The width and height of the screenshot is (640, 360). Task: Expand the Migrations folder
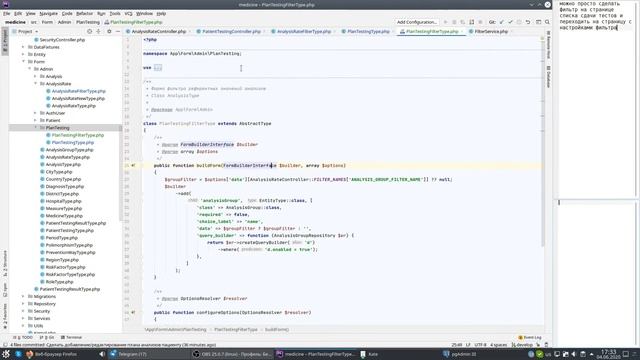(23, 297)
